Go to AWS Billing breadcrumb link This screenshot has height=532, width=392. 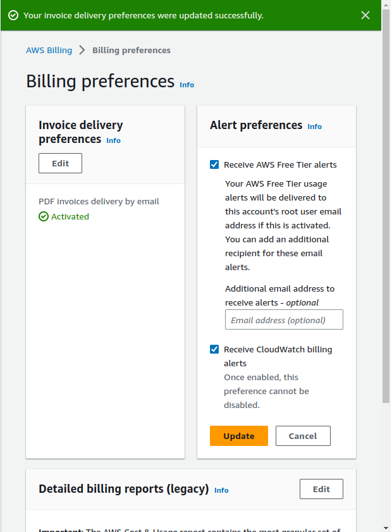49,50
